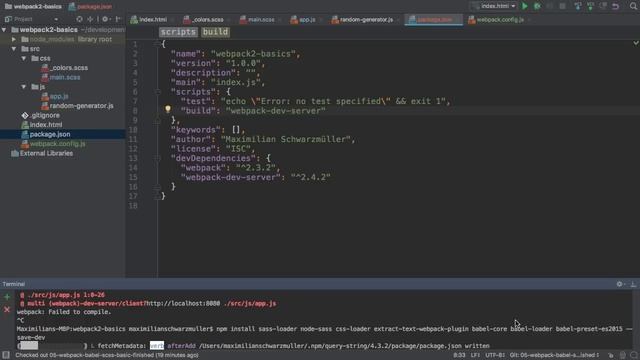Click the lock read-only icon in status bar
Viewport: 640px width, 360px height.
[x=611, y=355]
